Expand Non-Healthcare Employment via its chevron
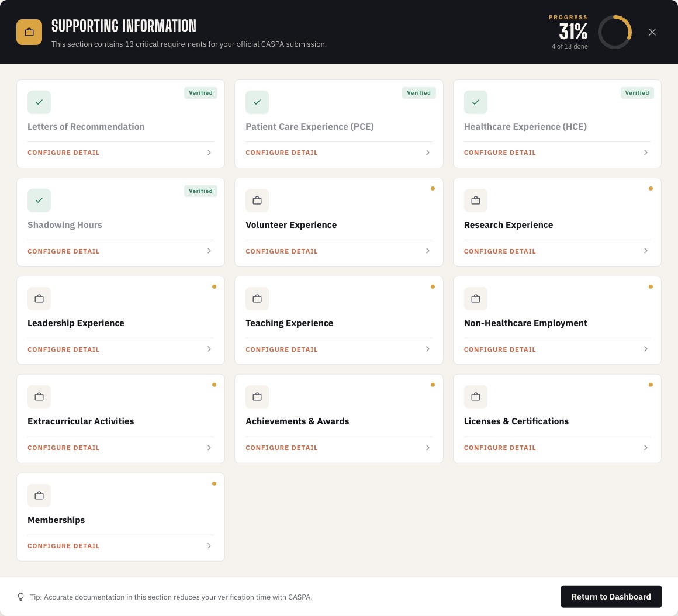The image size is (678, 616). pos(646,349)
